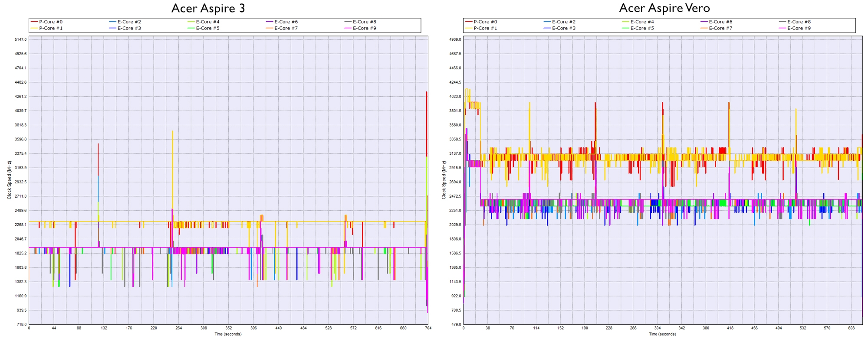Click the P-Core #0 legend entry in the Aspire 3 chart
This screenshot has width=868, height=342.
[47, 22]
